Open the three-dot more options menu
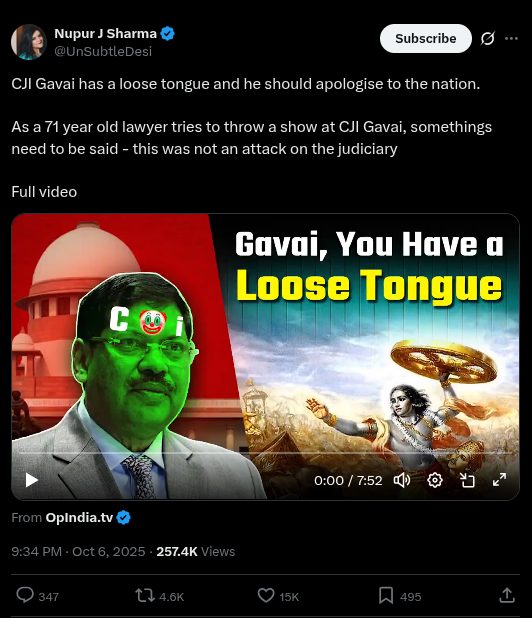Image resolution: width=532 pixels, height=618 pixels. [x=511, y=38]
